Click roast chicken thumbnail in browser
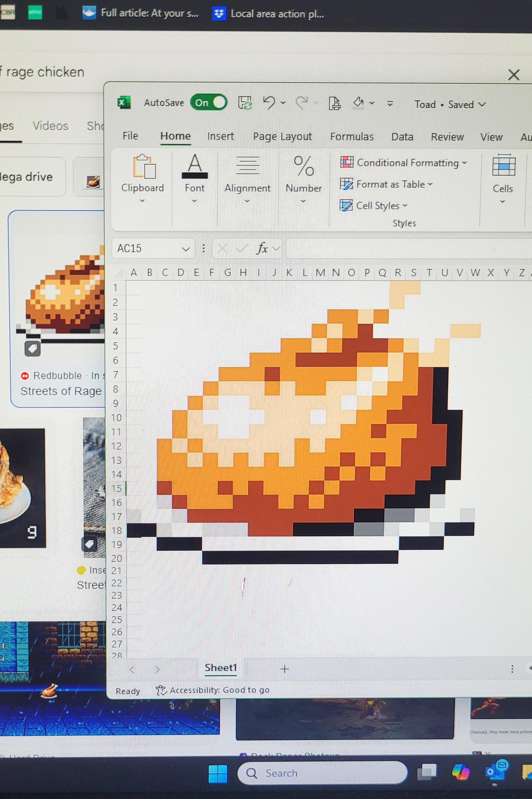This screenshot has width=532, height=799. click(x=23, y=488)
